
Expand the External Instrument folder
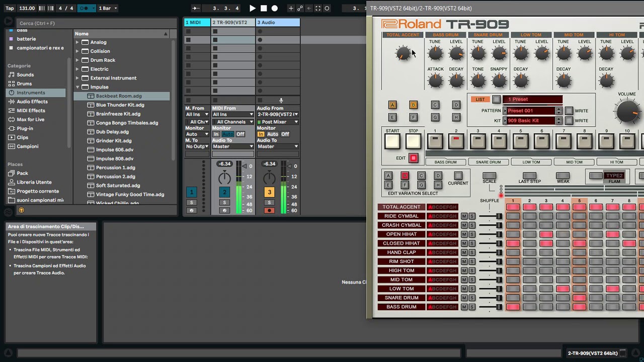point(77,78)
